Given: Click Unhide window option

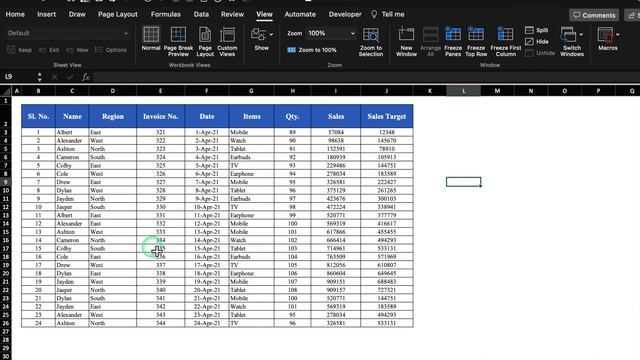Looking at the screenshot, I should [x=540, y=53].
